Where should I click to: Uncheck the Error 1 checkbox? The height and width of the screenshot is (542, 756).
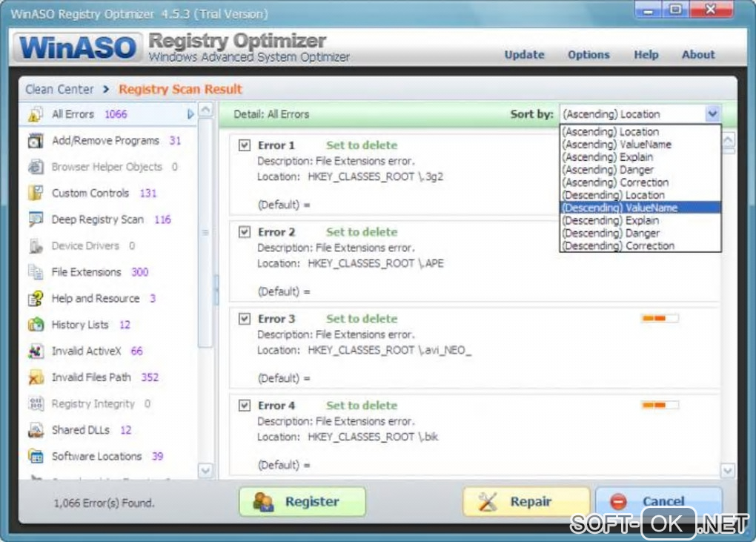tap(245, 145)
